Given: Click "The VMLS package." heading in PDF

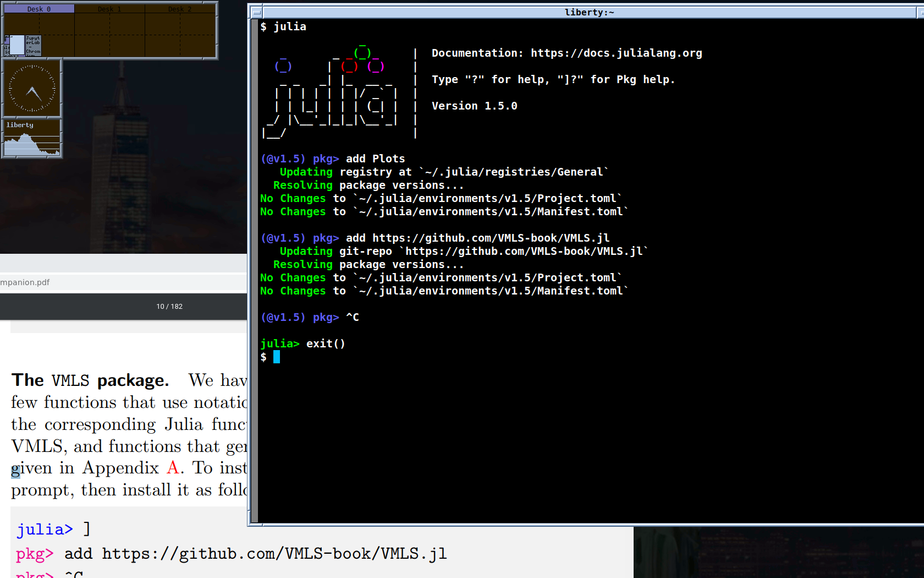Looking at the screenshot, I should click(x=90, y=380).
